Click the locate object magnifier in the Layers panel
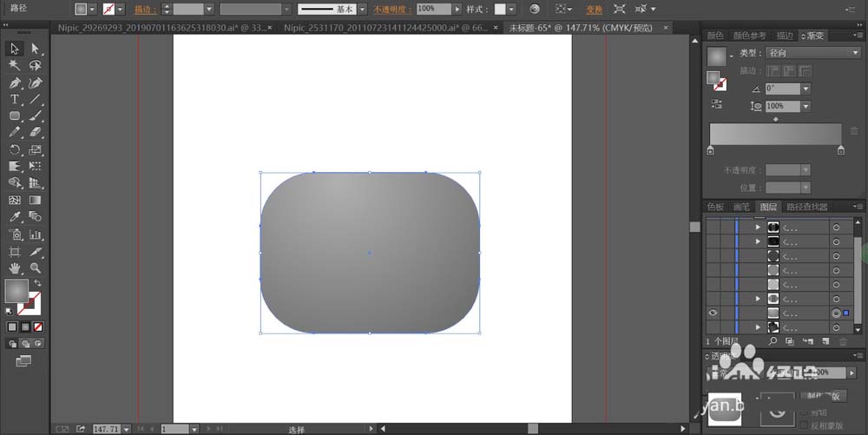The width and height of the screenshot is (868, 435). tap(773, 342)
